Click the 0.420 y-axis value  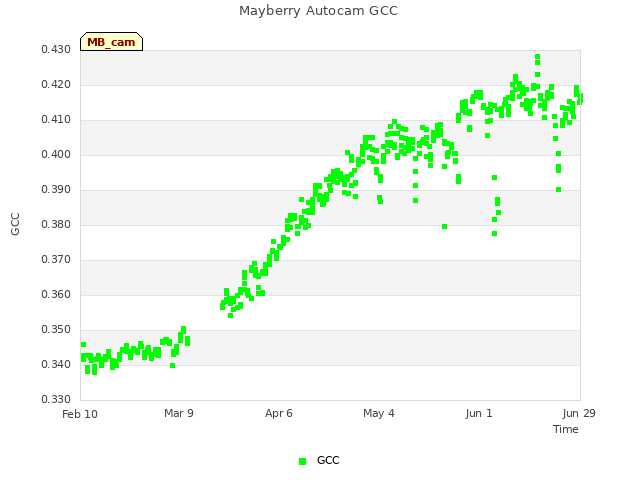(x=56, y=85)
